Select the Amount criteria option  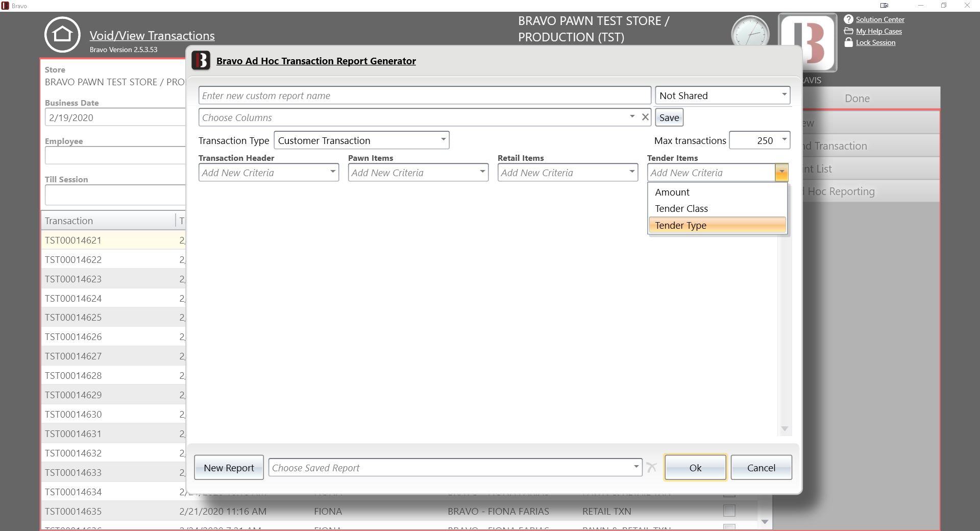click(717, 192)
